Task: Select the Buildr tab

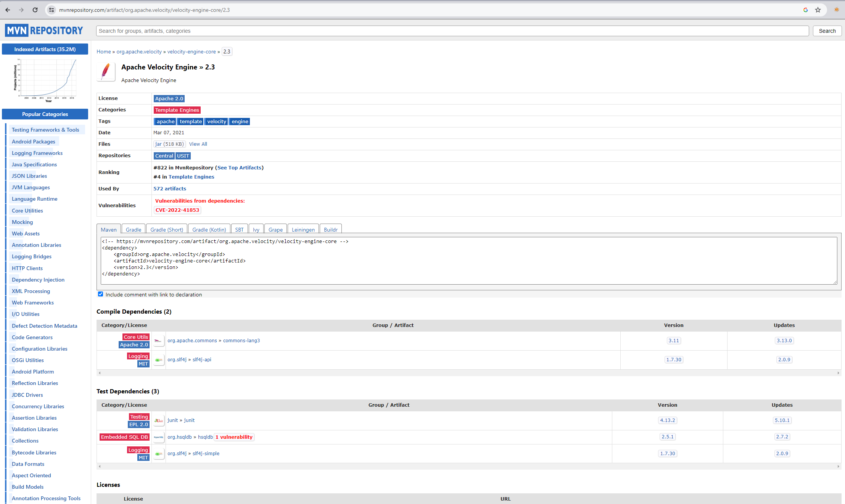Action: tap(331, 230)
